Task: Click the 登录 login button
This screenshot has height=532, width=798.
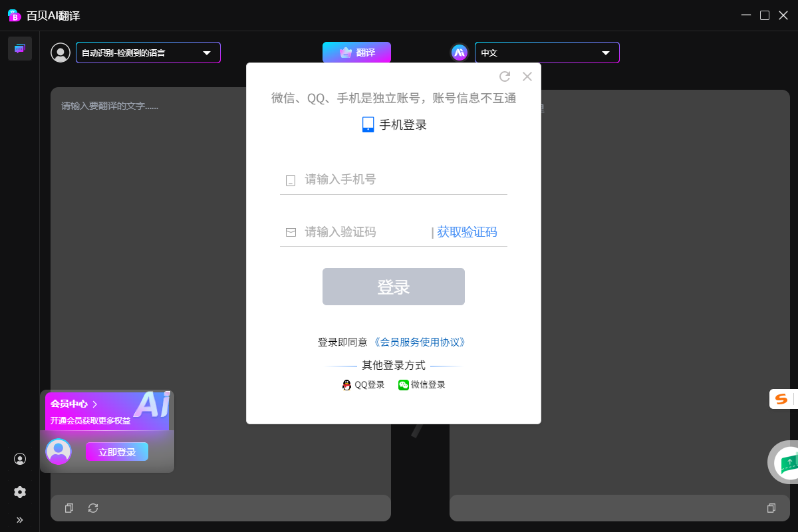Action: (x=394, y=287)
